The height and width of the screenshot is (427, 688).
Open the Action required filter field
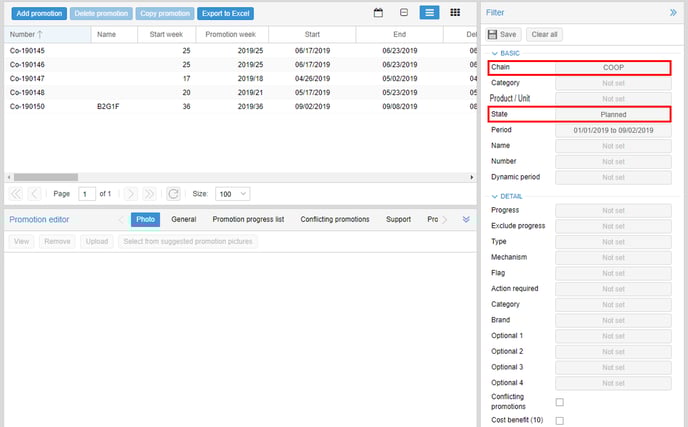coord(613,289)
